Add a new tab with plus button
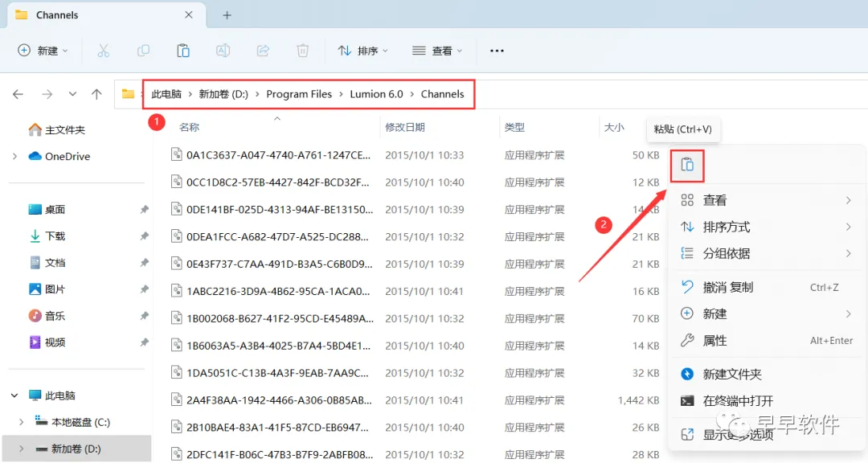The image size is (868, 463). (x=227, y=15)
